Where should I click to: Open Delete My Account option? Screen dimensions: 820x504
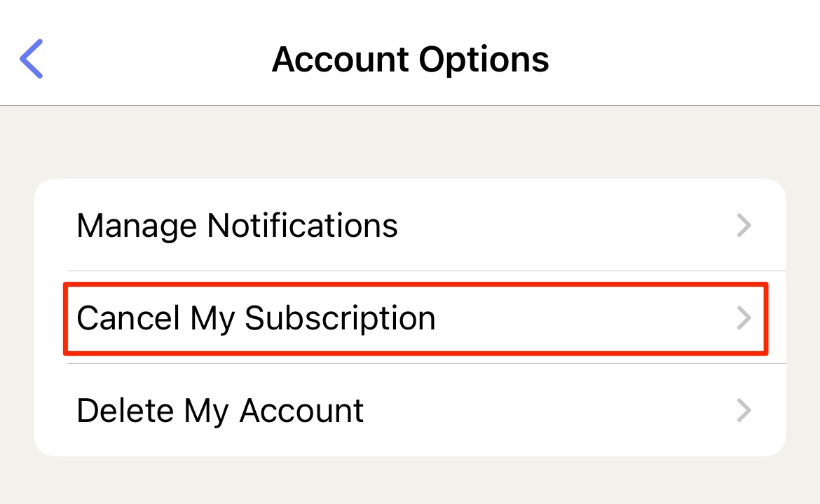[x=410, y=410]
